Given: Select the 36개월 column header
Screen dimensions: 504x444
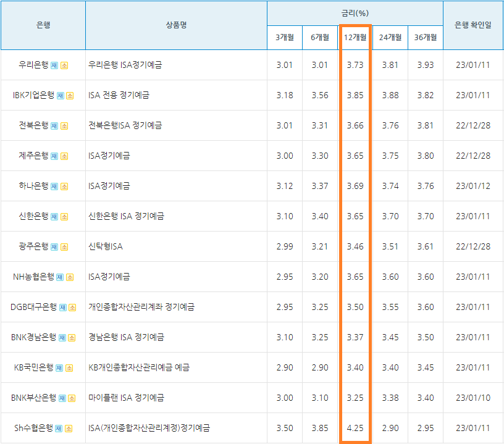Looking at the screenshot, I should 425,38.
